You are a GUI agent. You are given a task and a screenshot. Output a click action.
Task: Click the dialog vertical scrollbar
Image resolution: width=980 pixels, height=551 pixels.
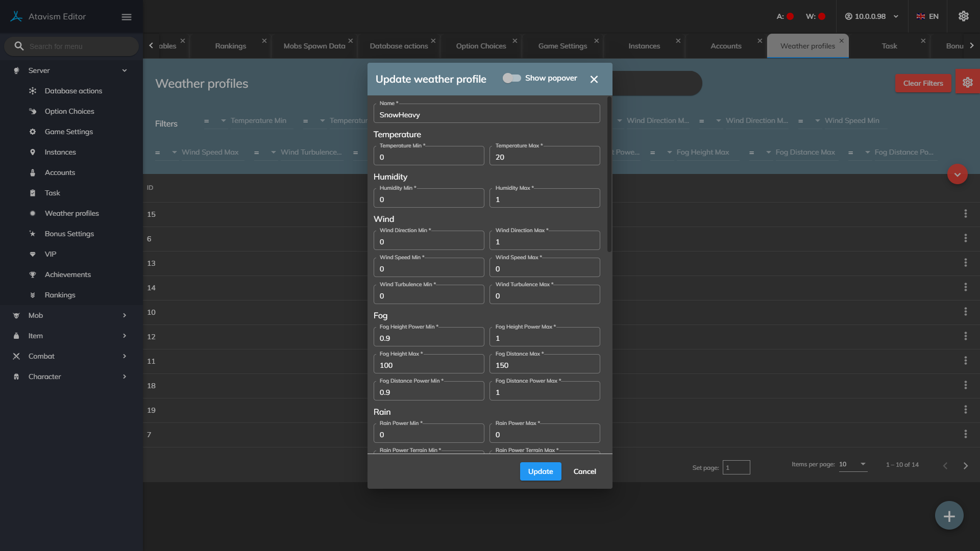[x=609, y=173]
